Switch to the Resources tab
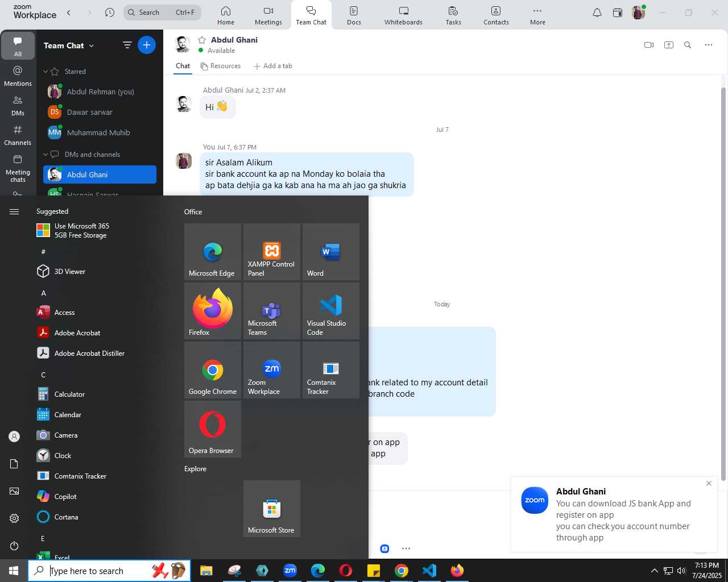The image size is (728, 582). 221,66
